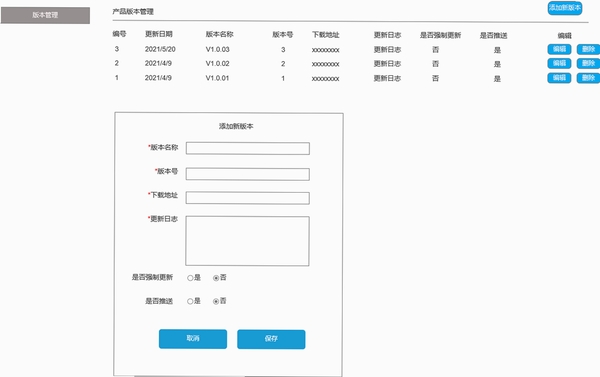
Task: Focus the 下载地址 input field
Action: (x=248, y=198)
